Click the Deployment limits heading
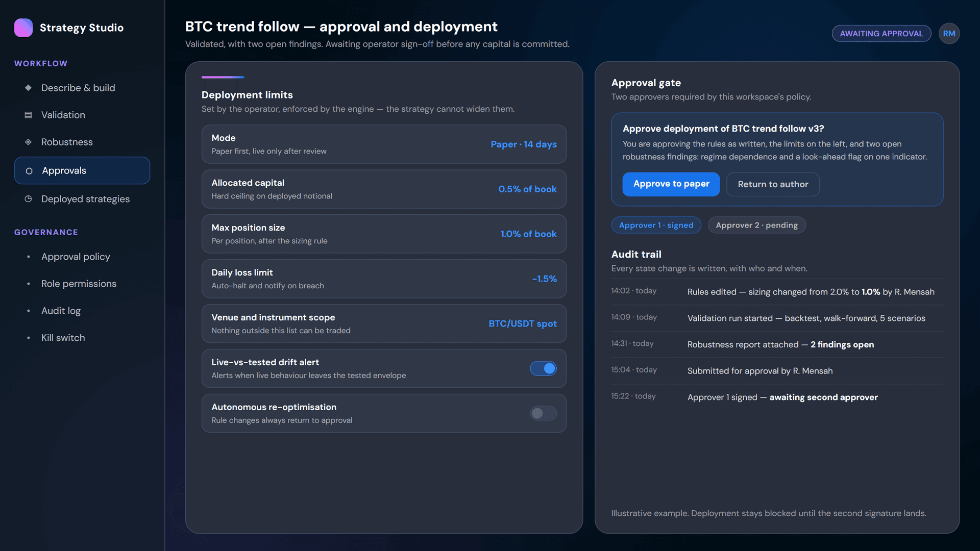The width and height of the screenshot is (980, 551). coord(247,95)
